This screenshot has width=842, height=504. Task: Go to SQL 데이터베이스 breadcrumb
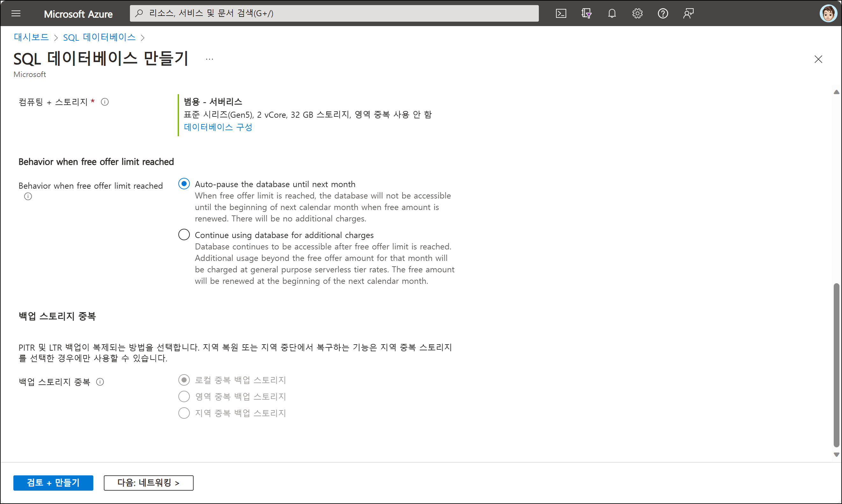[x=99, y=37]
